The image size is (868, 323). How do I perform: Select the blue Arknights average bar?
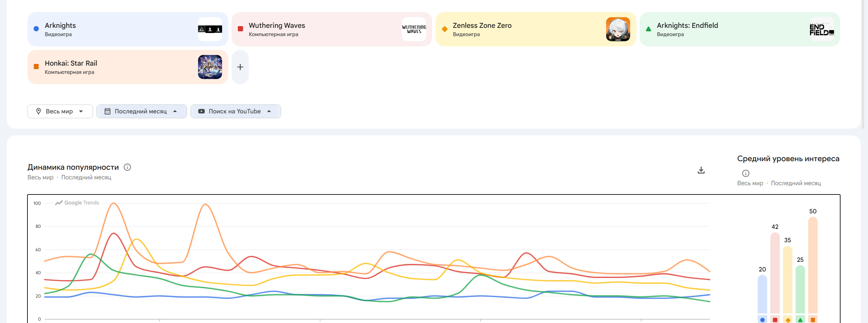click(762, 294)
